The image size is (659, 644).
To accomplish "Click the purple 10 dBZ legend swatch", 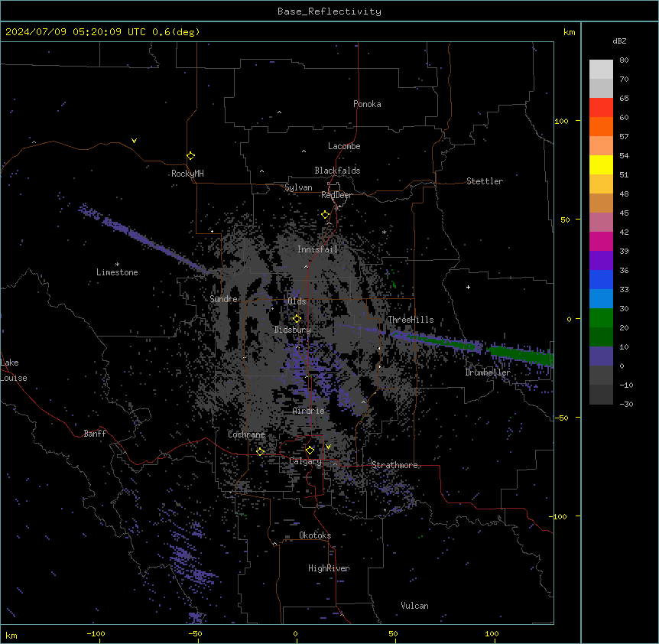I will pyautogui.click(x=601, y=356).
